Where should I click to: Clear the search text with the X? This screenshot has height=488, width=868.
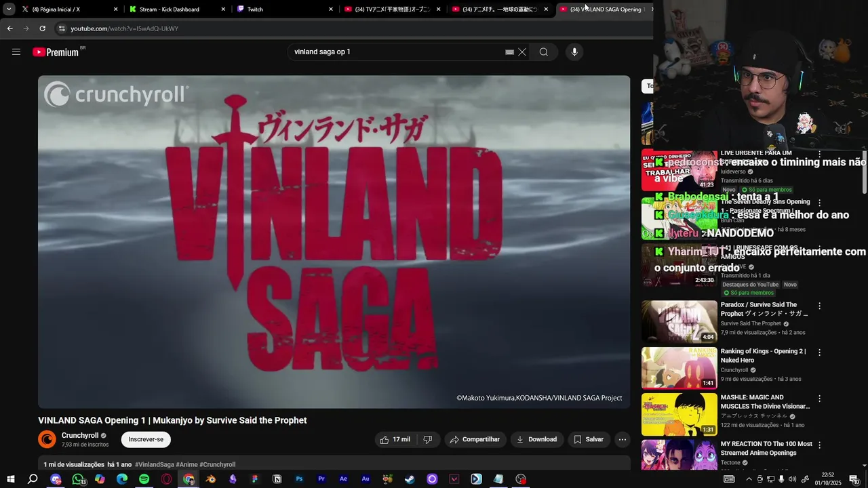click(x=522, y=52)
